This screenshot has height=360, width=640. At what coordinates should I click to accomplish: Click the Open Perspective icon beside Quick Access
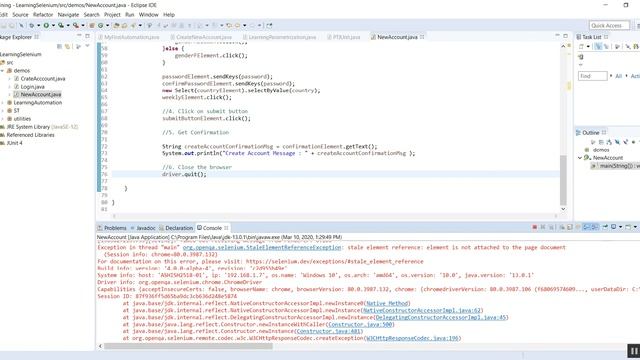637,25
